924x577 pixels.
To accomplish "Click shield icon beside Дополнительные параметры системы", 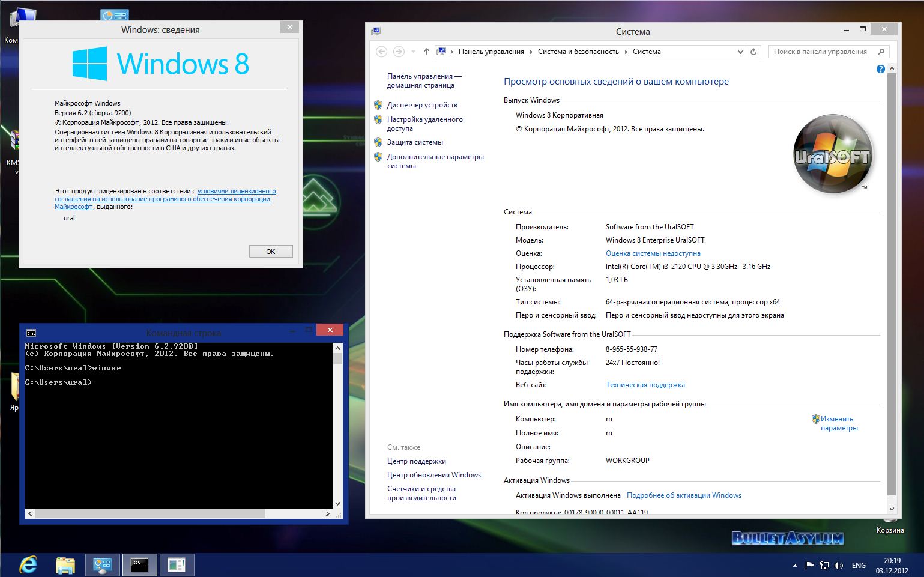I will (x=378, y=157).
